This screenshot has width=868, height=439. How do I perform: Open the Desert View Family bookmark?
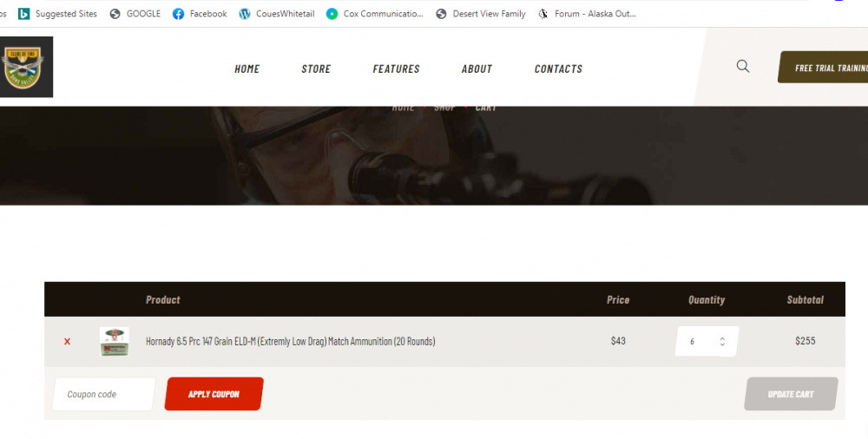[x=481, y=14]
